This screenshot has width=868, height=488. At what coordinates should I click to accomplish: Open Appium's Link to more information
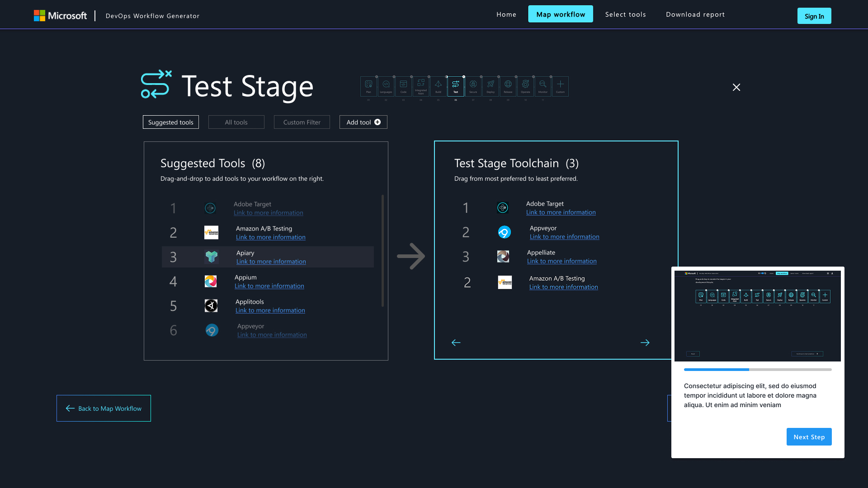[x=269, y=286]
